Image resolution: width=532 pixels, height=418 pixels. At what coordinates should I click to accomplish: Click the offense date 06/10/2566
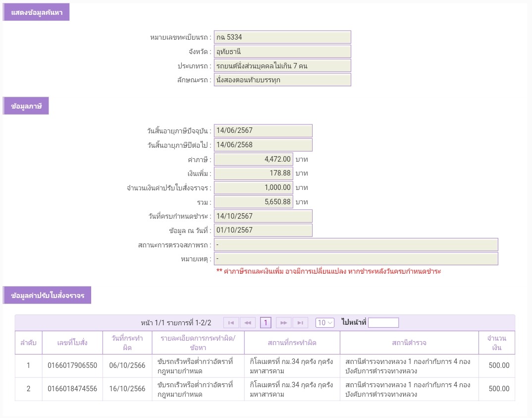(x=127, y=366)
